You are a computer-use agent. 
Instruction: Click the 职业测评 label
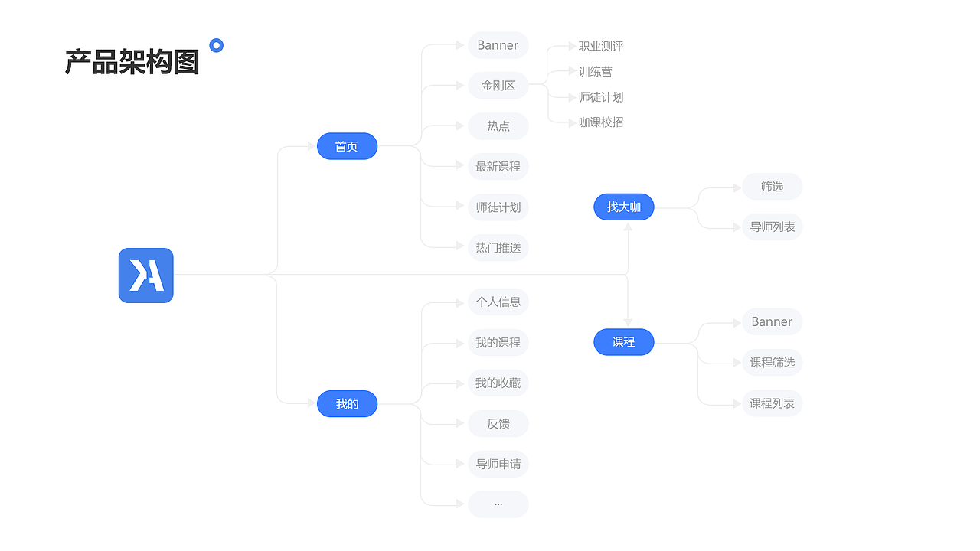[601, 47]
